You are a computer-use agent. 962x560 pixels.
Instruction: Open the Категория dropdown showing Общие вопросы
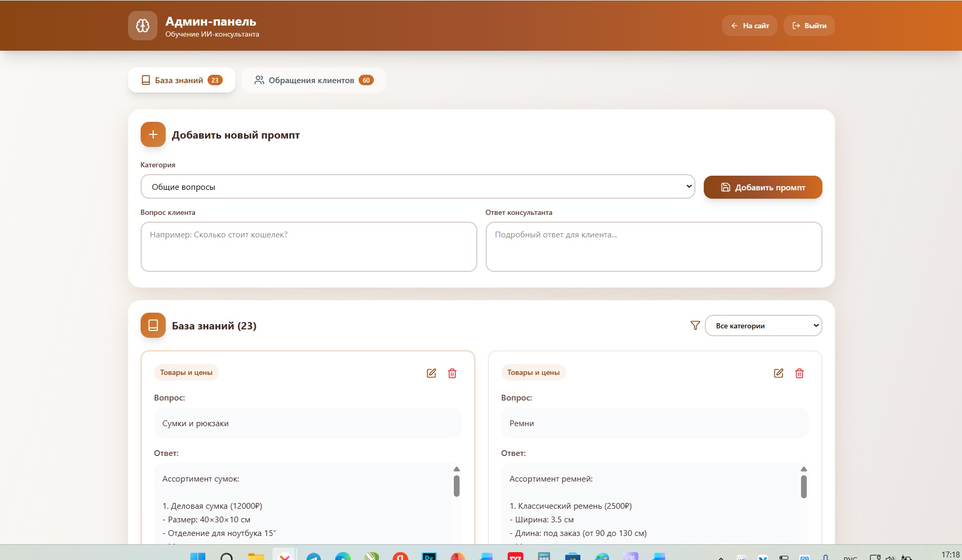point(418,187)
